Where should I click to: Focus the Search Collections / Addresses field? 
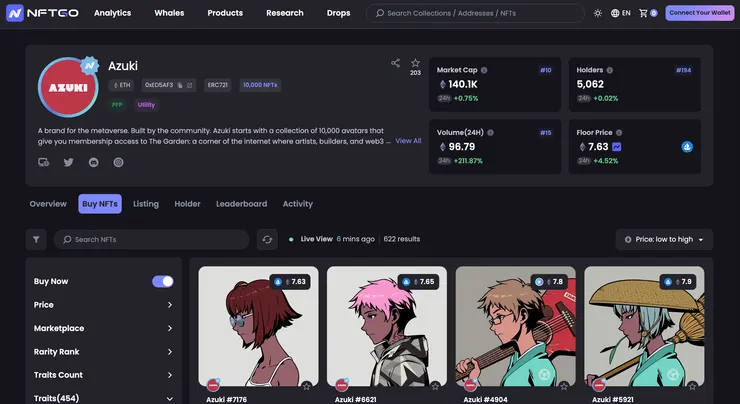point(475,13)
